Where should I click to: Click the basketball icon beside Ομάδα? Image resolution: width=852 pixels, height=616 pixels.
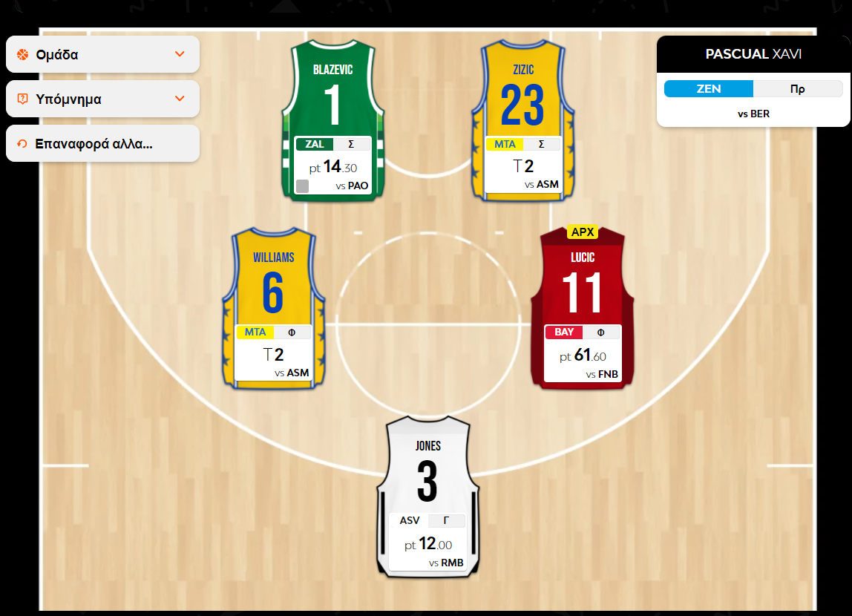point(22,54)
